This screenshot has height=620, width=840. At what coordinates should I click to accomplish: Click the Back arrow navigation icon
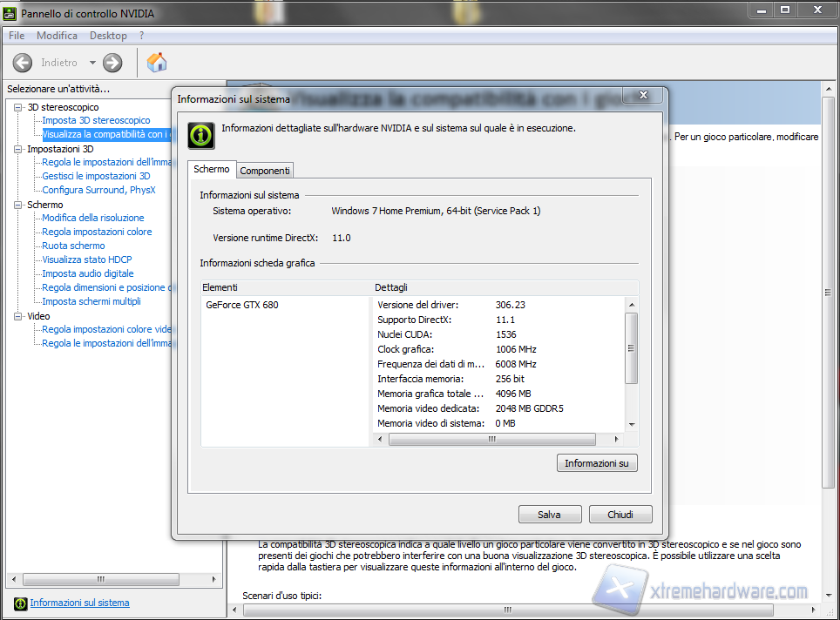point(22,63)
